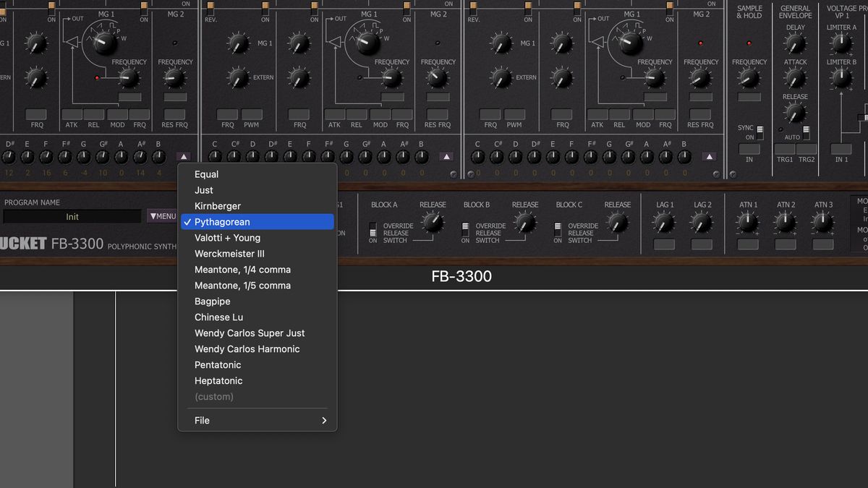This screenshot has height=488, width=868.
Task: Click MG 1 FREQUENCY knob wired to lit LED
Action: pos(129,77)
